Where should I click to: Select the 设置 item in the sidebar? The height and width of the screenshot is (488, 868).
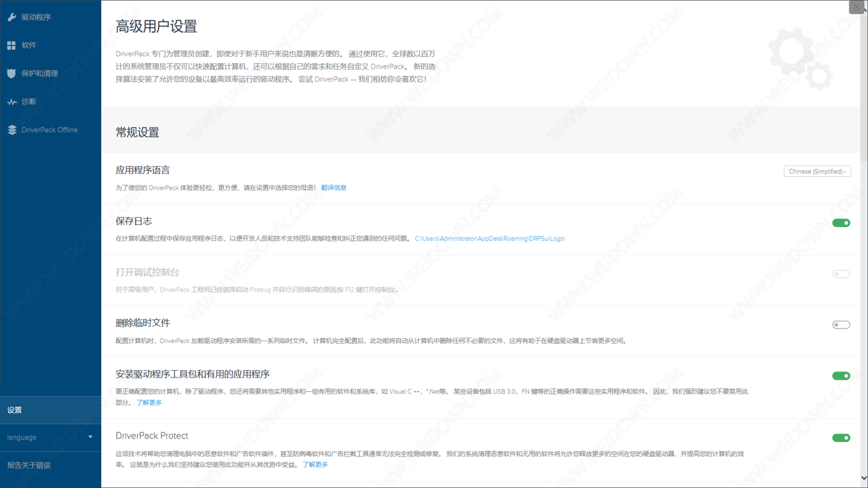tap(50, 410)
